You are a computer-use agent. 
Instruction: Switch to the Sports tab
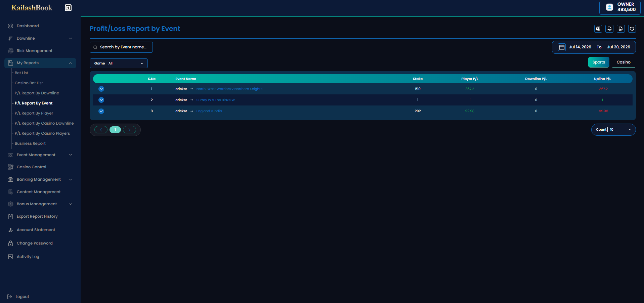point(599,62)
